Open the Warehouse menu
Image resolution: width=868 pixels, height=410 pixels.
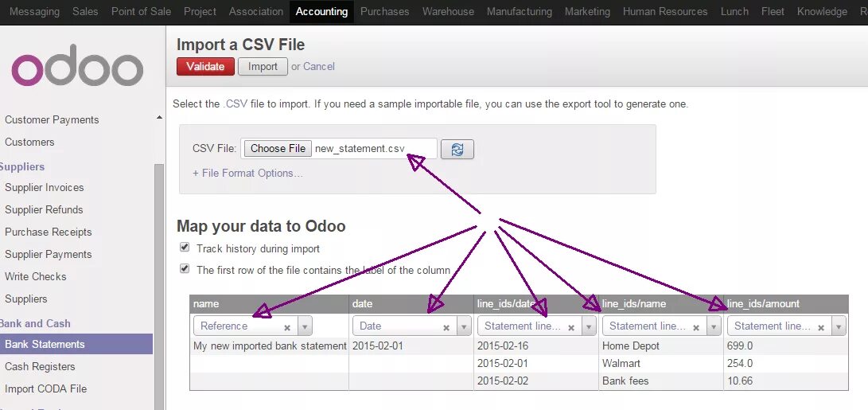click(449, 12)
